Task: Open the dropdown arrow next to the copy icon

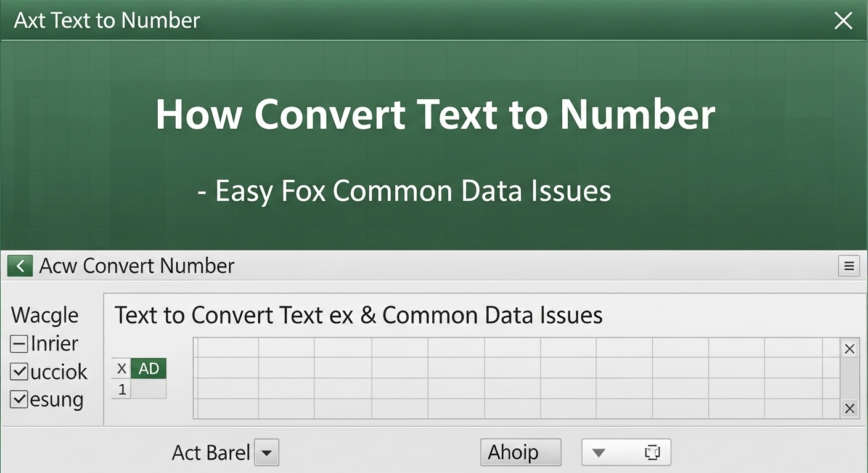Action: 599,451
